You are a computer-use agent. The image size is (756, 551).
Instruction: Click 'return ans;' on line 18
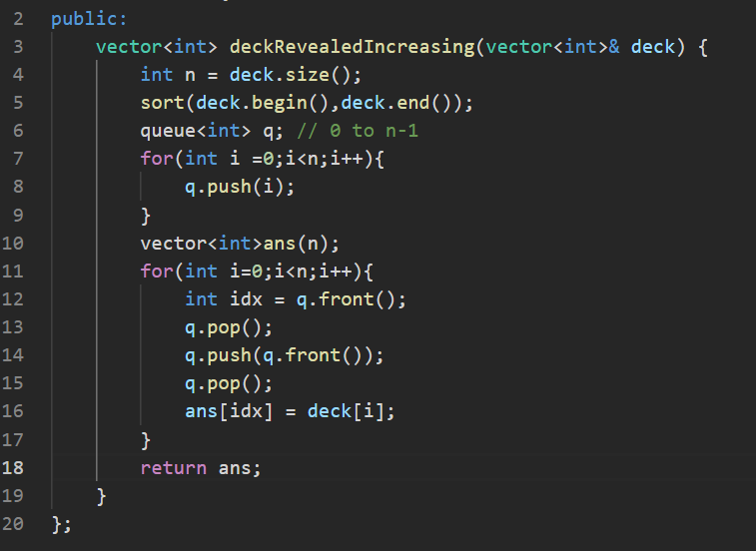point(201,468)
